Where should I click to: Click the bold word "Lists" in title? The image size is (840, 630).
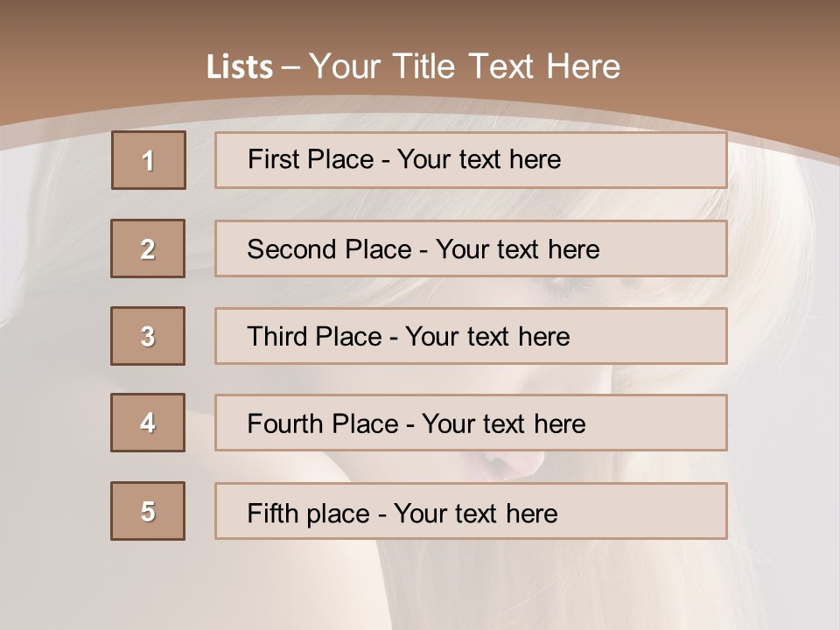click(240, 67)
